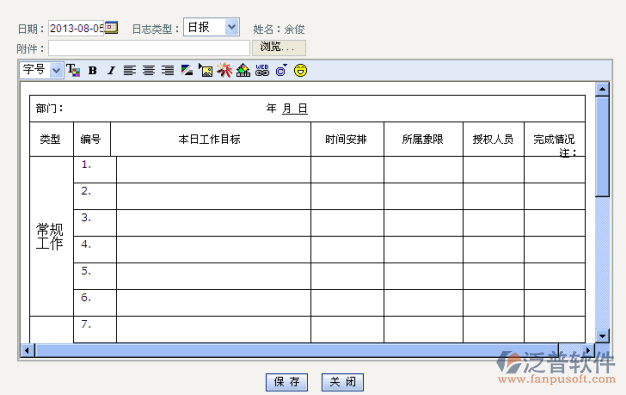The width and height of the screenshot is (626, 395).
Task: Click the text color icon
Action: [x=73, y=70]
